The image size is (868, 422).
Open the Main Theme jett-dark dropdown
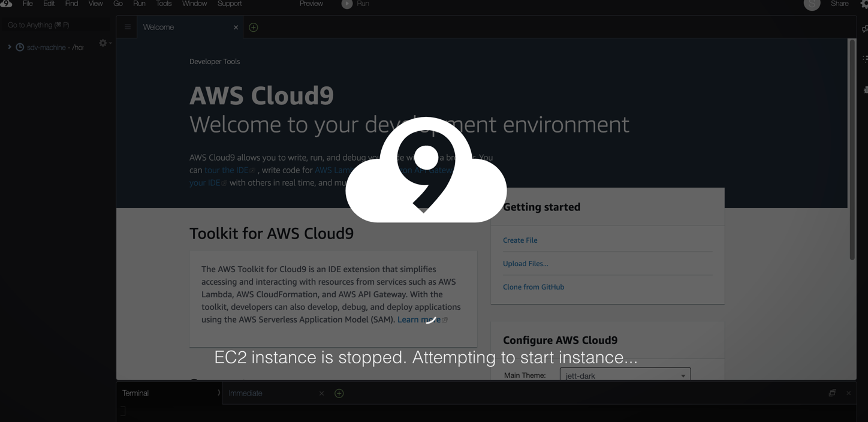[x=625, y=375]
